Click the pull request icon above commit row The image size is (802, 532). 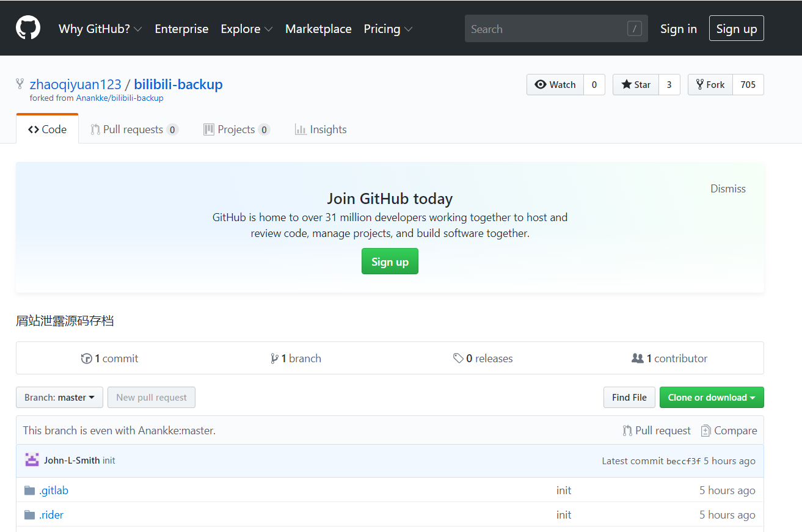(627, 431)
